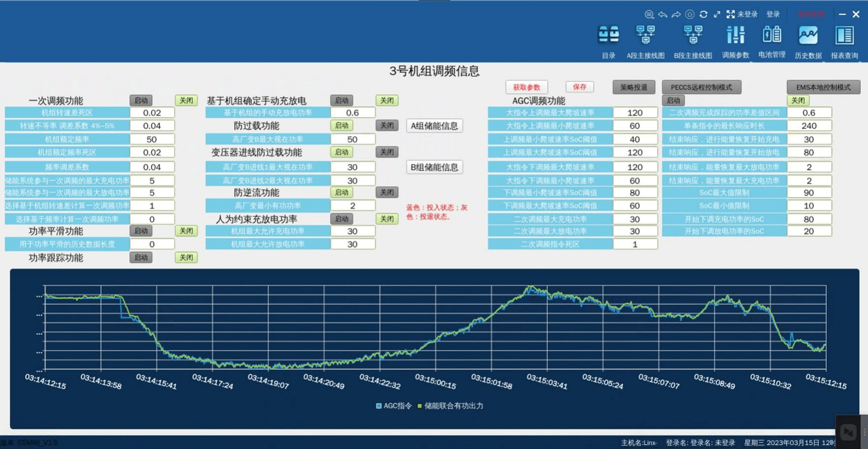
Task: Open B组储能信息 panel
Action: 434,167
